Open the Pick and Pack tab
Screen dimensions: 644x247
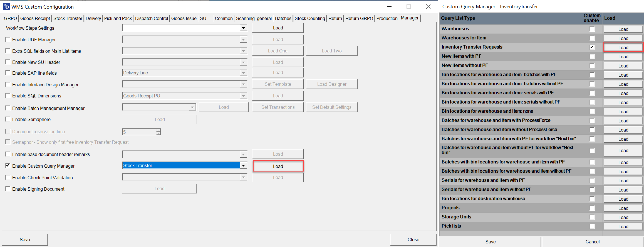point(118,18)
